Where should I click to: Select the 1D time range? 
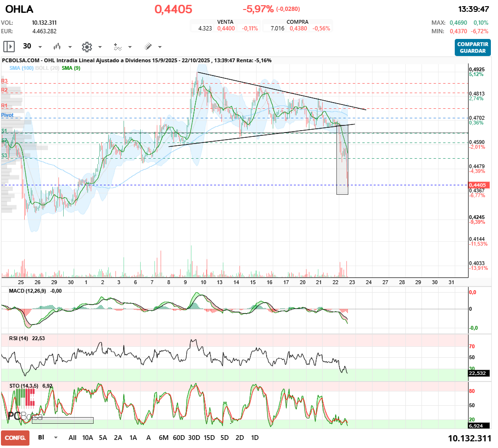point(255,438)
